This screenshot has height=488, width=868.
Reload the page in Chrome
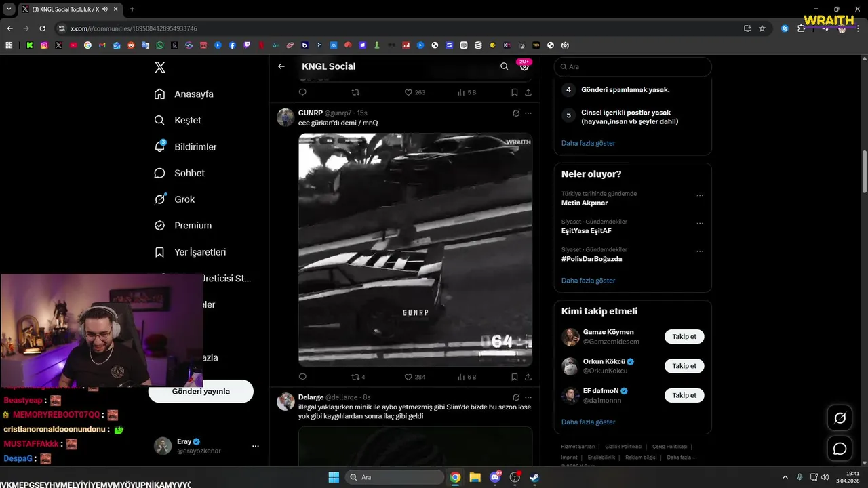point(42,28)
